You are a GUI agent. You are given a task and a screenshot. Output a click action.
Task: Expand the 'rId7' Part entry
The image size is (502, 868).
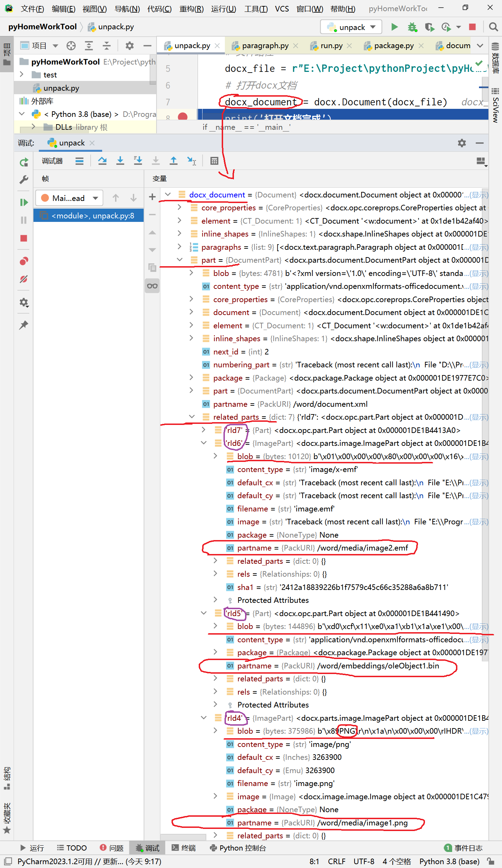(x=204, y=430)
